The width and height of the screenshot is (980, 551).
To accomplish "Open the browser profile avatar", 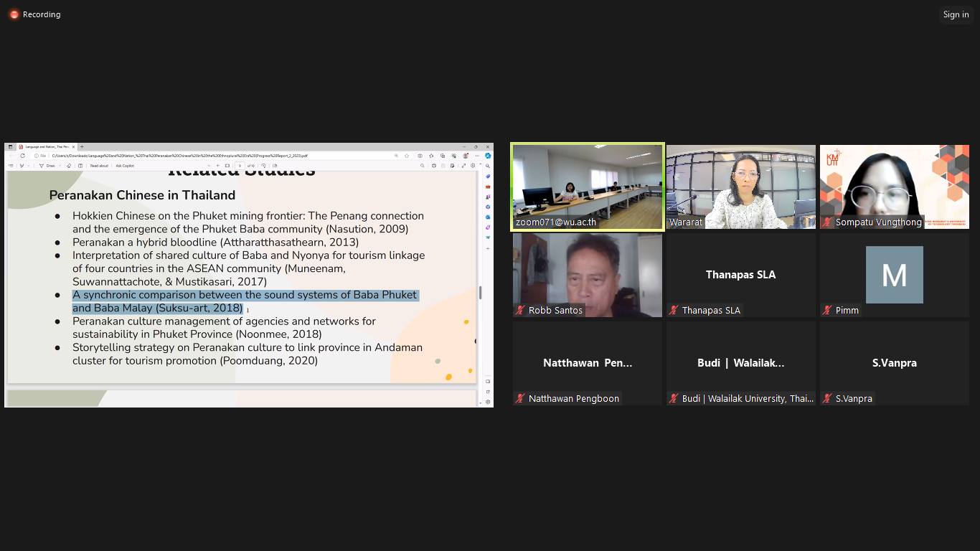I will pyautogui.click(x=466, y=156).
